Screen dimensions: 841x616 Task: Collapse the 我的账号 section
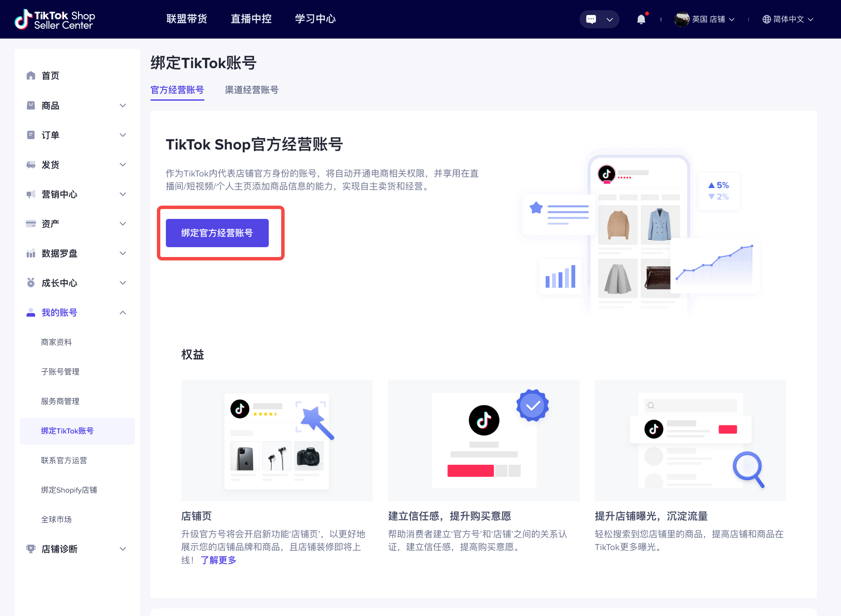(x=123, y=313)
